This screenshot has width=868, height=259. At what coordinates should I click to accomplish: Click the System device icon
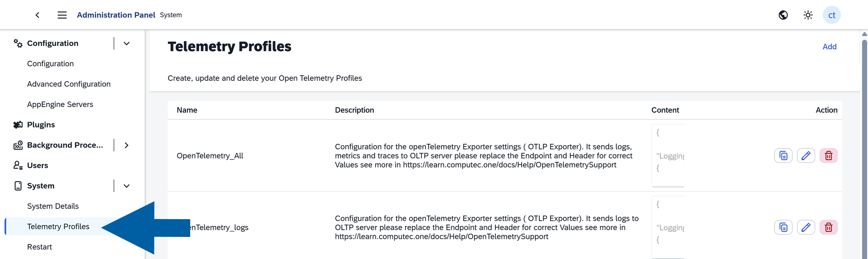pyautogui.click(x=18, y=186)
